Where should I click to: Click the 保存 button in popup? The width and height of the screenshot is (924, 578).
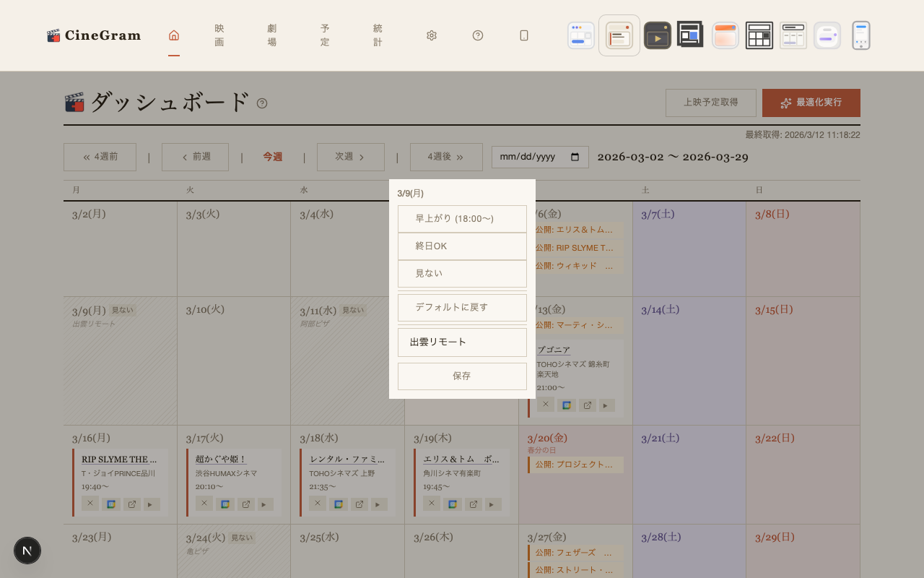click(x=462, y=376)
